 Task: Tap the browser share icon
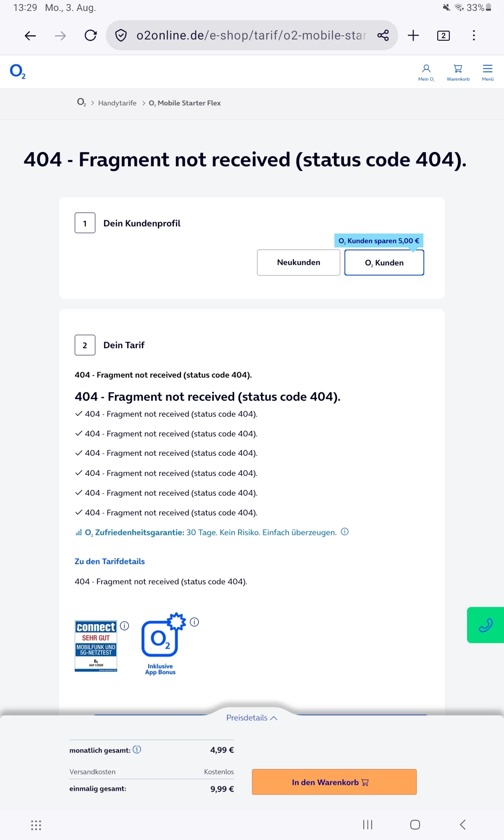[x=383, y=35]
